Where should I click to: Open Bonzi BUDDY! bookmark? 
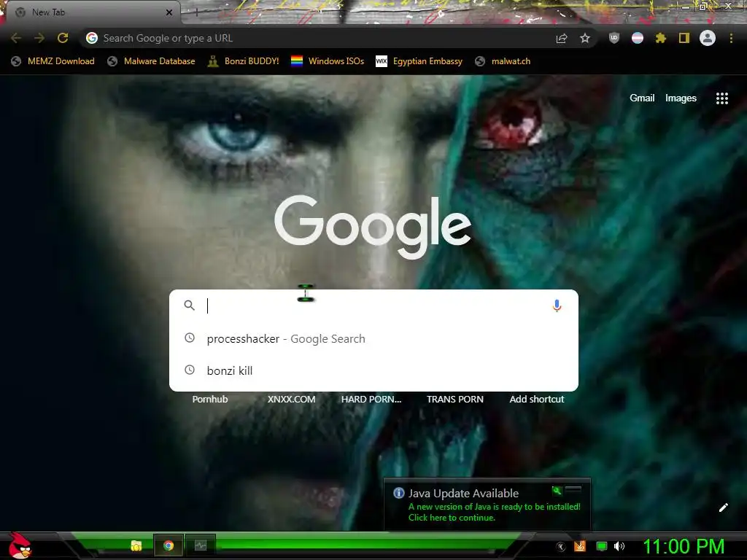click(x=244, y=61)
